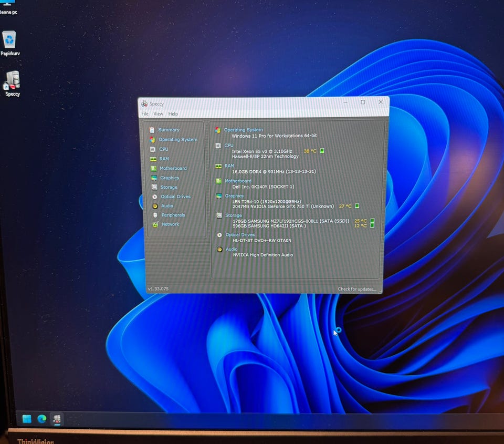Click the sidebar RAM module icon

coord(153,159)
